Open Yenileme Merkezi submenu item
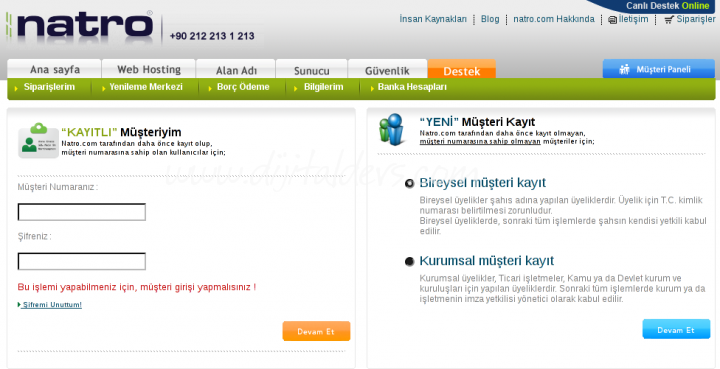 point(146,87)
